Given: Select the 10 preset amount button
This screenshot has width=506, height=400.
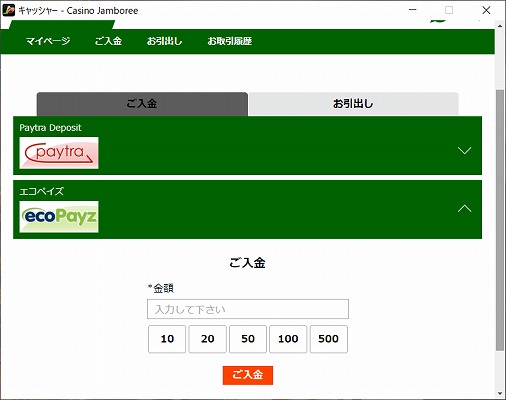Looking at the screenshot, I should (167, 339).
